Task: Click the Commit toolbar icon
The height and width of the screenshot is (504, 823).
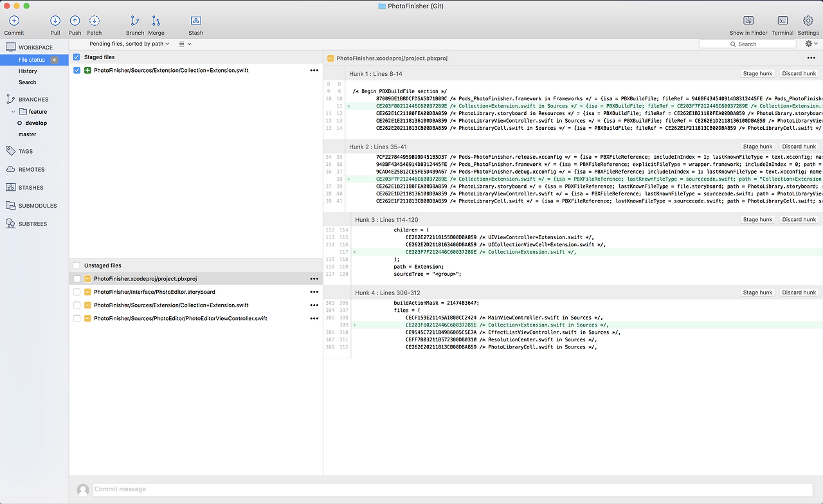Action: [14, 21]
